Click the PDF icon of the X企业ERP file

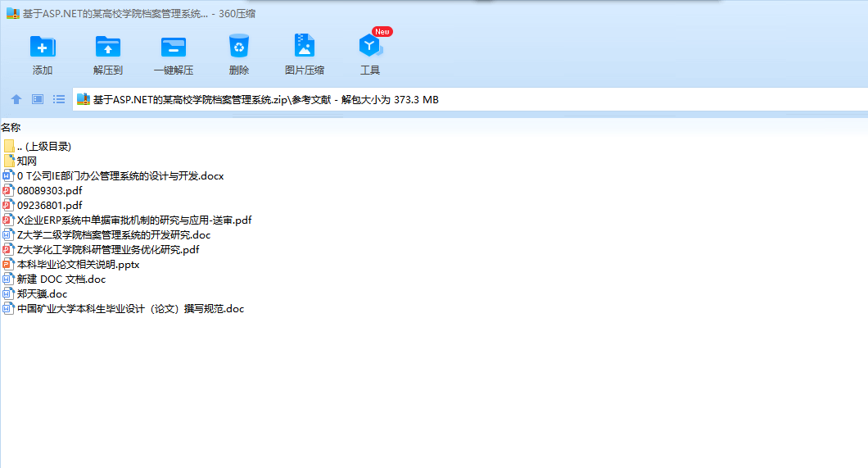tap(8, 220)
